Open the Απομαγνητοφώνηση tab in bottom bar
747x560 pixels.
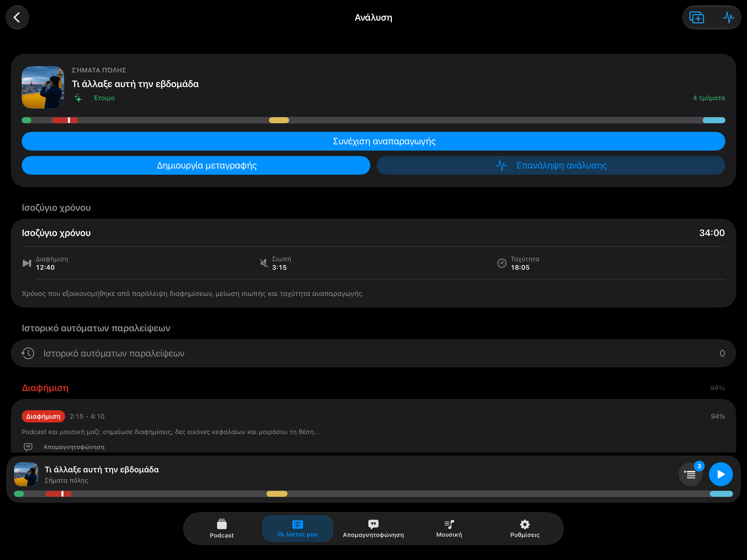click(373, 528)
